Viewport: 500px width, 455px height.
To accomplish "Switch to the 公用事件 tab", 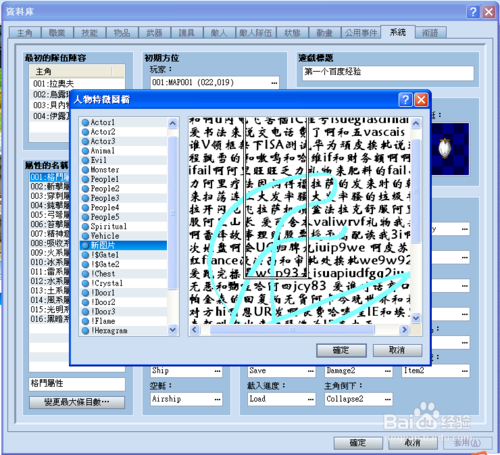I will coord(361,33).
